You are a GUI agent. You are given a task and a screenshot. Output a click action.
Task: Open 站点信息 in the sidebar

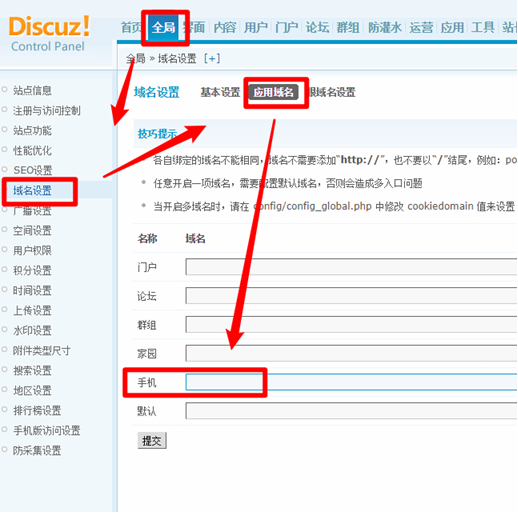(32, 90)
